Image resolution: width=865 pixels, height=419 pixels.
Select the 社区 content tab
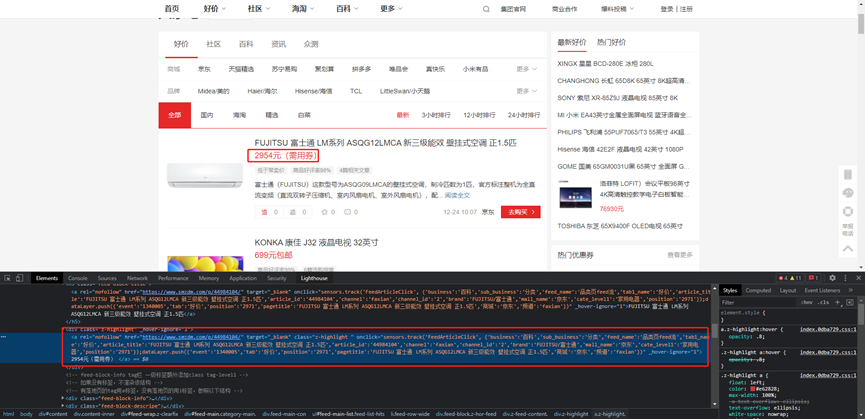click(x=213, y=44)
